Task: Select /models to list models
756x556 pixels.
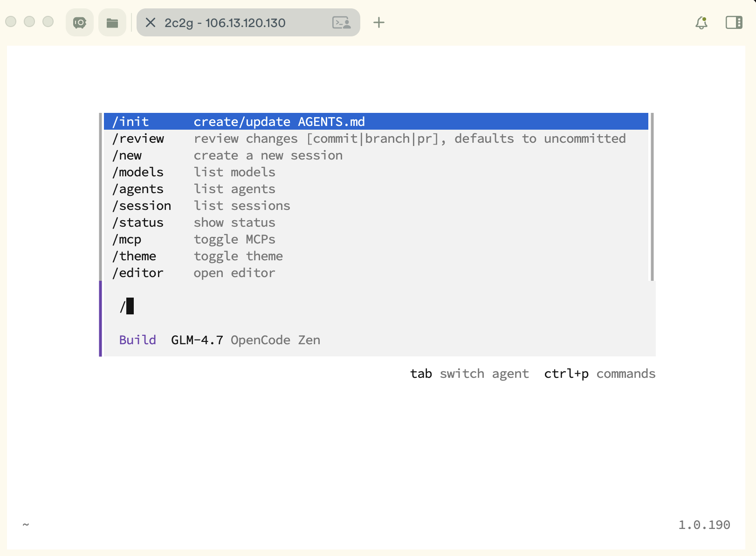Action: (x=138, y=172)
